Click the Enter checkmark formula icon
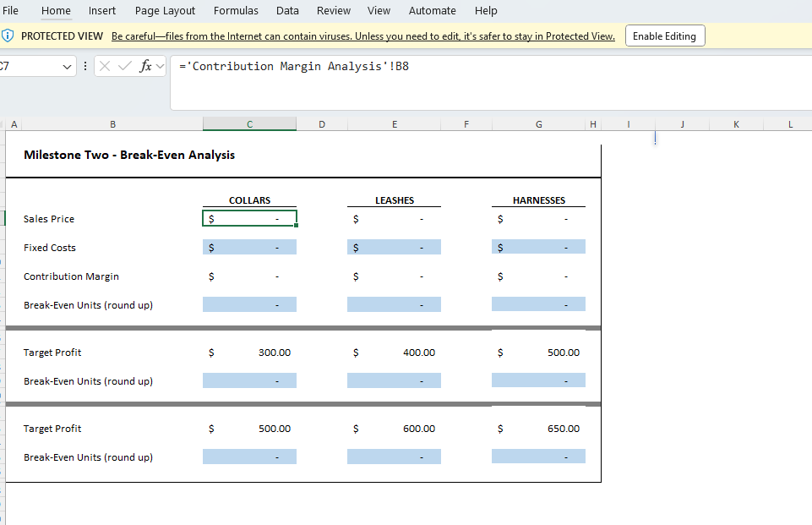Viewport: 812px width, 525px height. coord(125,66)
